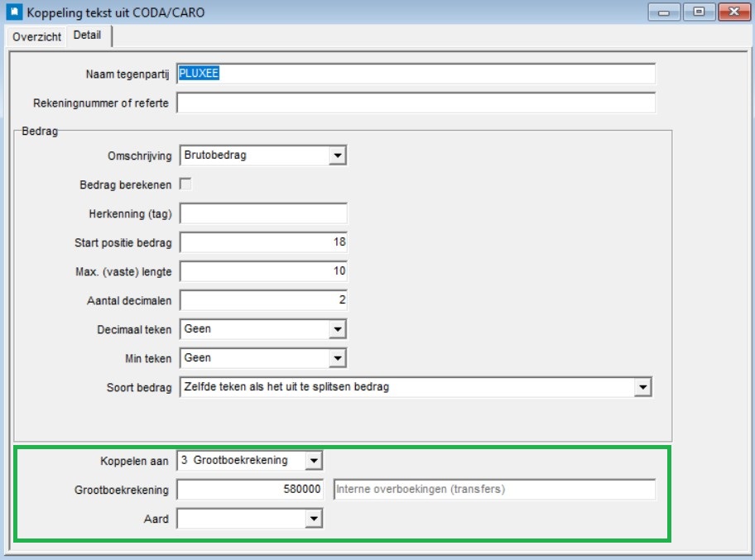Click the Naam tegenpartij field containing PLUXEE
The height and width of the screenshot is (560, 755).
[x=416, y=74]
